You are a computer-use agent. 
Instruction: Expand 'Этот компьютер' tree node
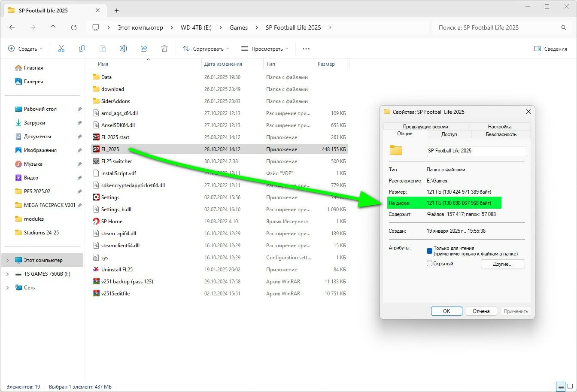tap(7, 260)
